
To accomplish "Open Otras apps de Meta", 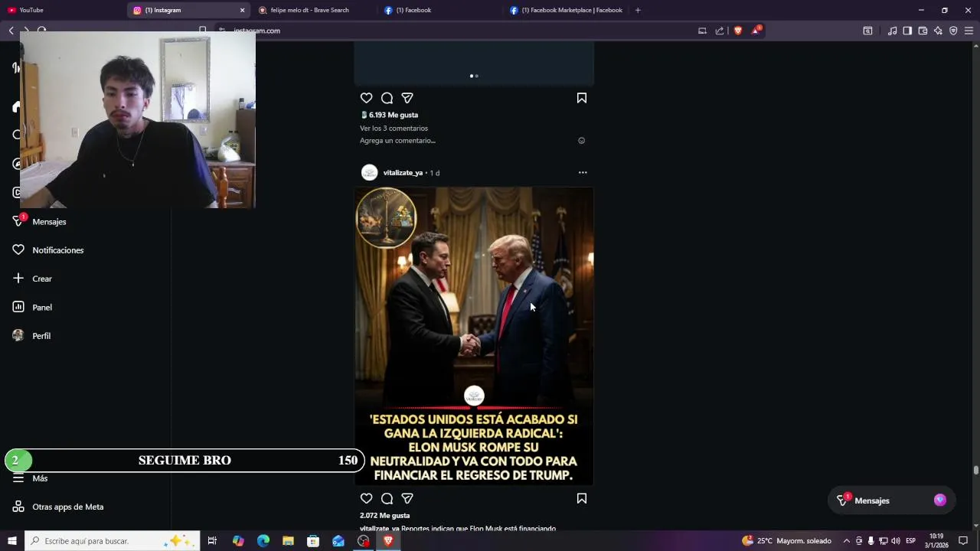I will 58,507.
